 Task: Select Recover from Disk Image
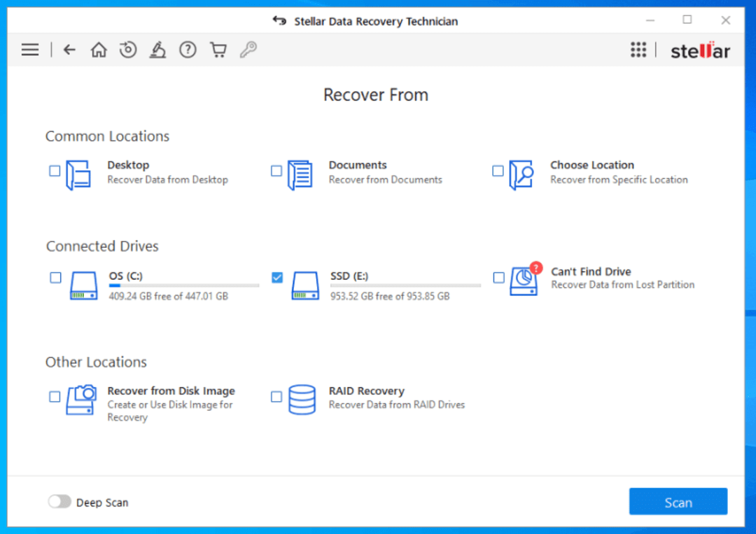click(55, 397)
